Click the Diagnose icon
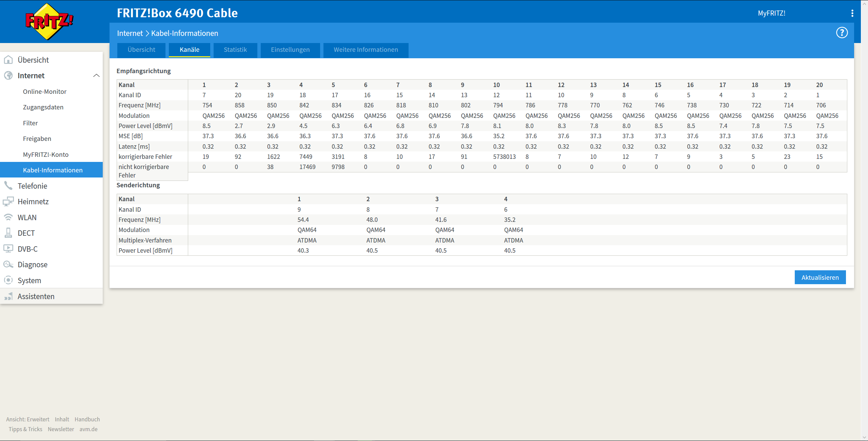The width and height of the screenshot is (868, 441). [8, 265]
